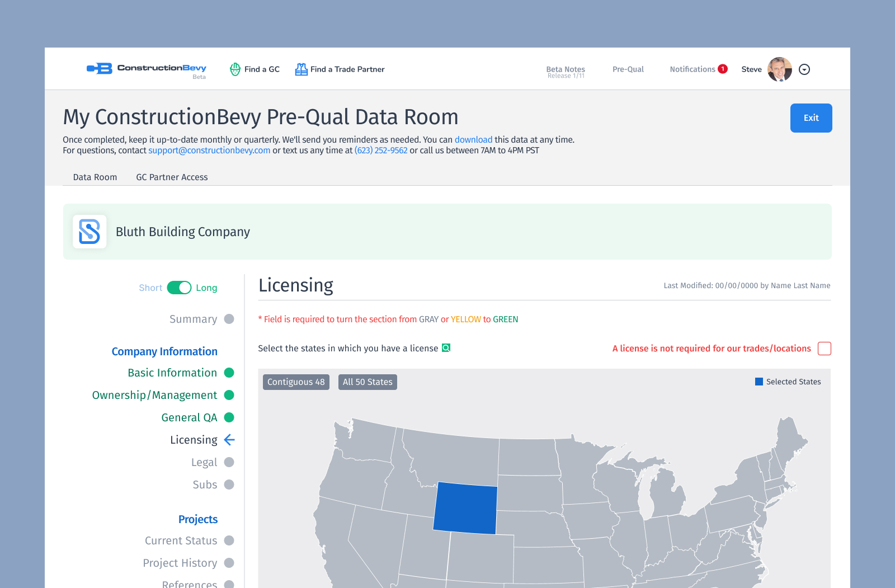Click the gray Legal status dot
The height and width of the screenshot is (588, 895).
click(229, 462)
